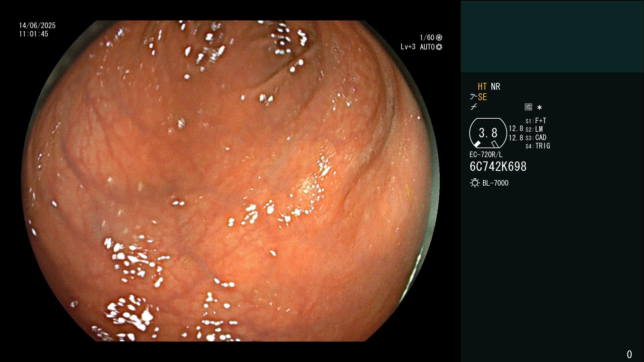The width and height of the screenshot is (644, 362).
Task: Click the filled channel marker in scope diagram
Action: (477, 144)
